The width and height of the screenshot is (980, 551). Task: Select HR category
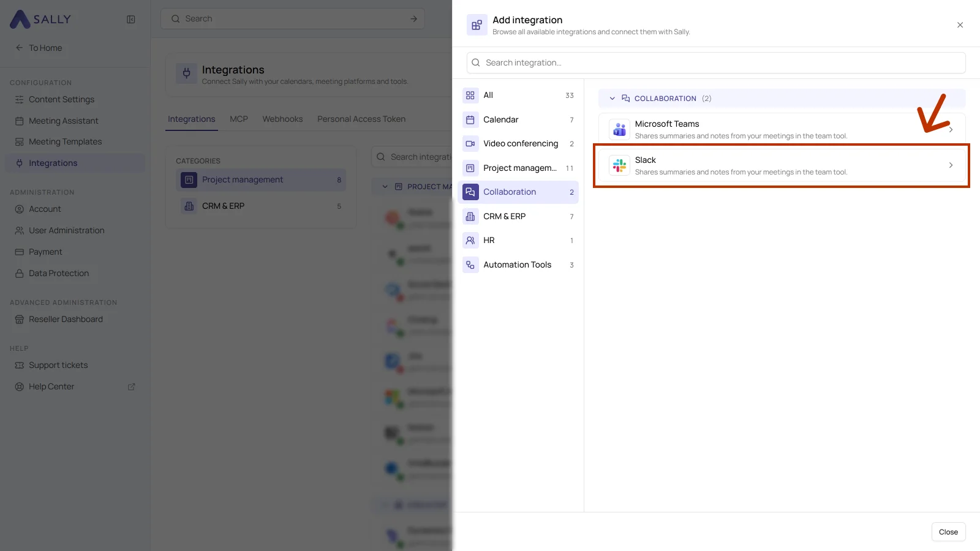[518, 240]
